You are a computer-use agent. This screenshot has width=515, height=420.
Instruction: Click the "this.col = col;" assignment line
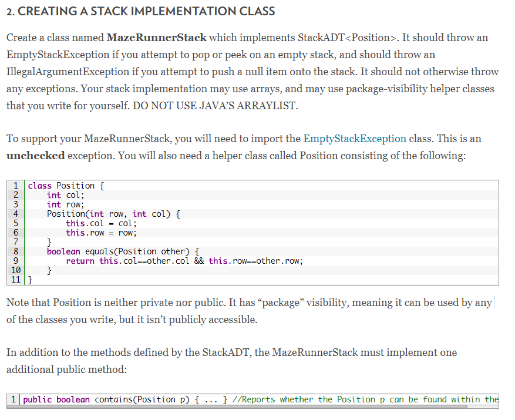point(101,223)
